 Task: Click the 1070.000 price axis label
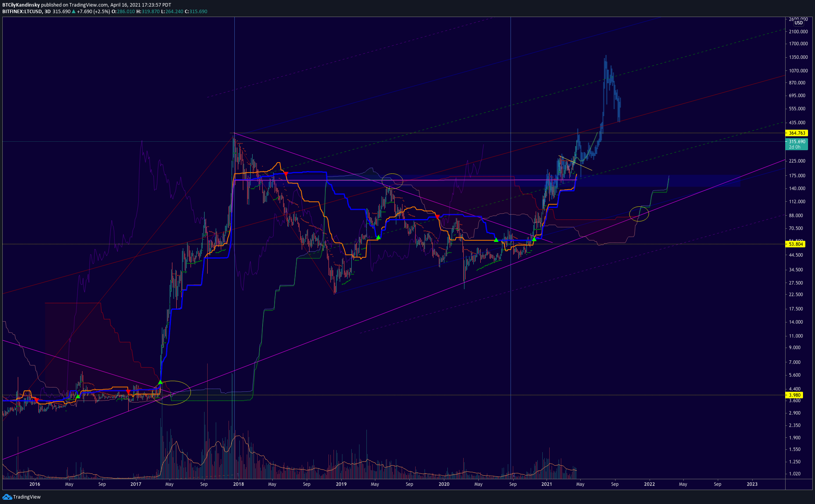click(x=798, y=71)
